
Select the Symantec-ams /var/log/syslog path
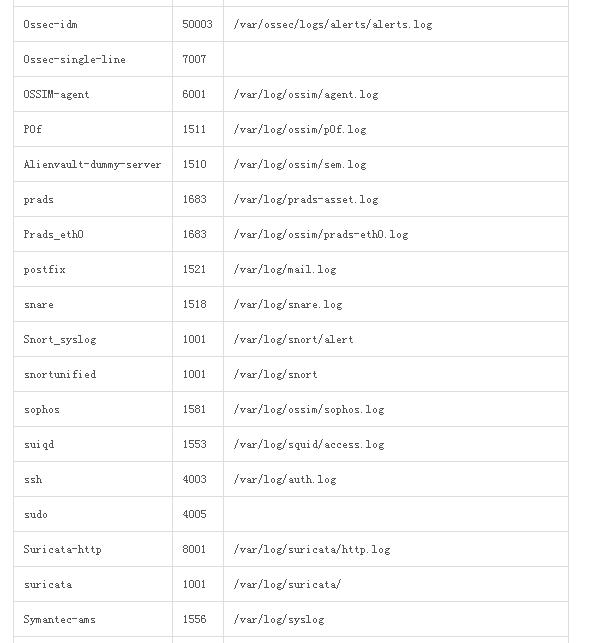[279, 620]
